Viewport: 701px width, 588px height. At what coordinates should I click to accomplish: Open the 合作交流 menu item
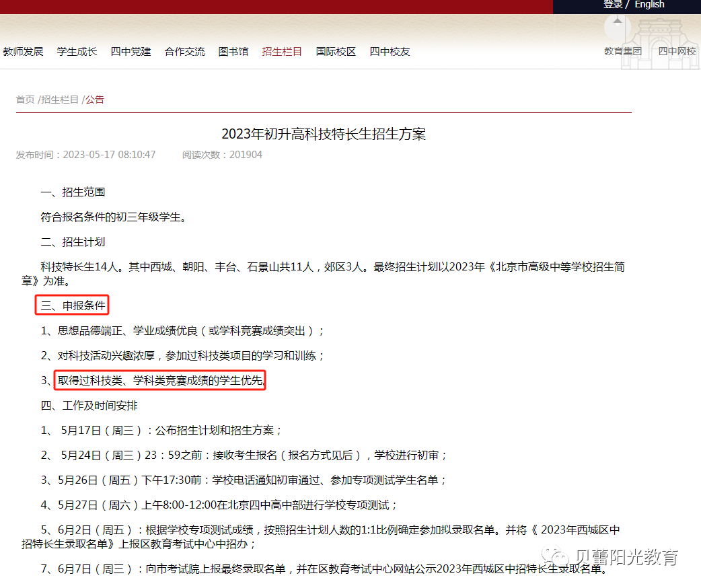[x=184, y=52]
